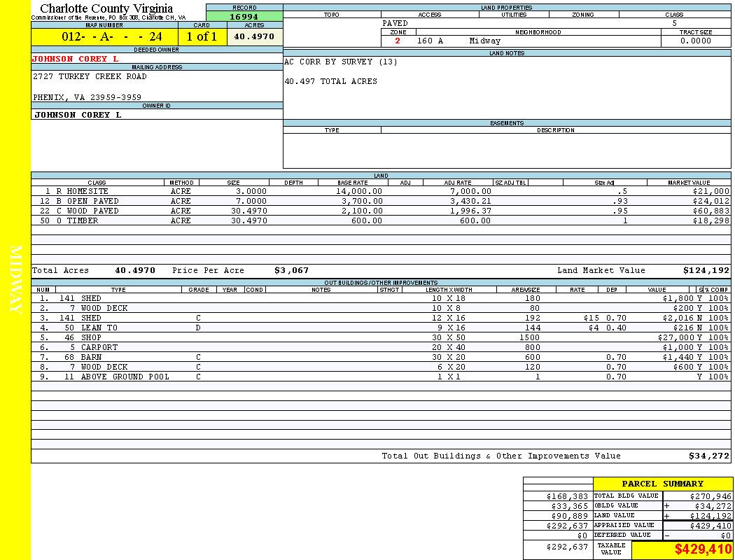The image size is (735, 560).
Task: Click the owner ID name field
Action: pos(78,114)
